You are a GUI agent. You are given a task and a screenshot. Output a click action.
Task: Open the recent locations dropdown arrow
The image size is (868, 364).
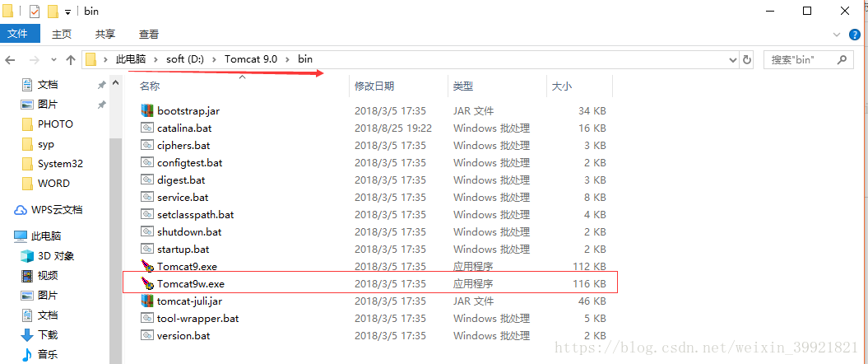pyautogui.click(x=53, y=60)
